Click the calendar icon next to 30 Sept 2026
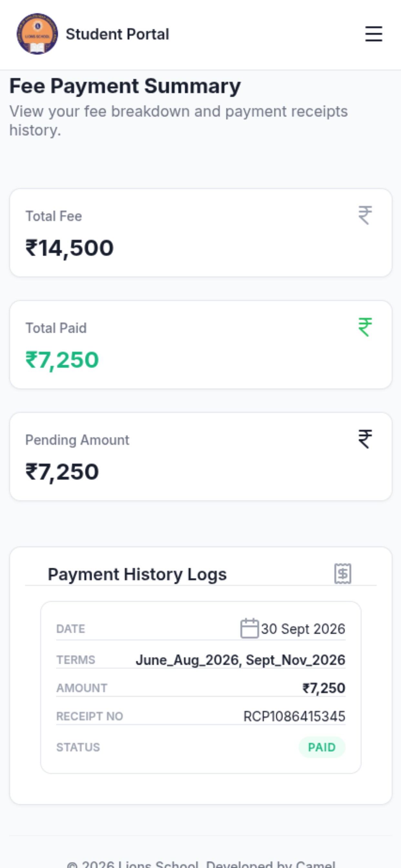The image size is (401, 868). tap(249, 628)
